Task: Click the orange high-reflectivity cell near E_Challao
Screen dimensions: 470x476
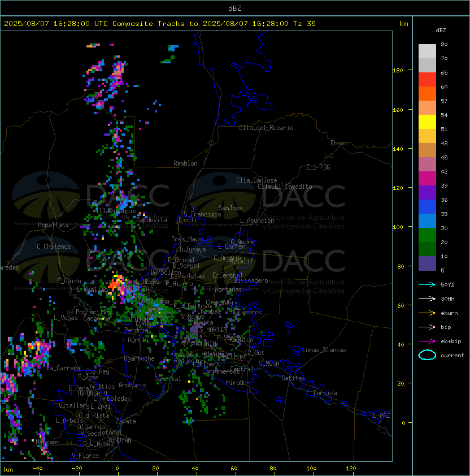Action: (x=115, y=284)
